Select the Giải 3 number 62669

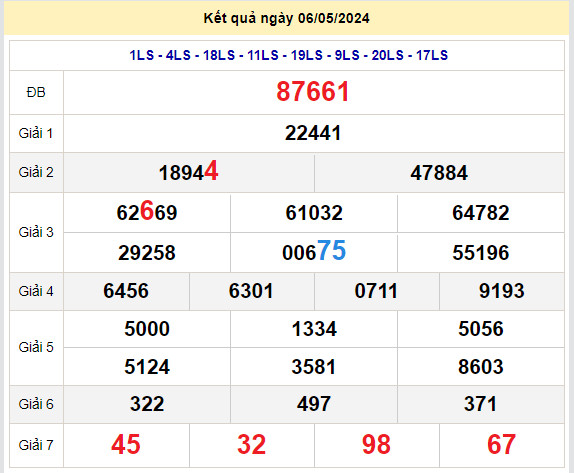click(x=147, y=211)
